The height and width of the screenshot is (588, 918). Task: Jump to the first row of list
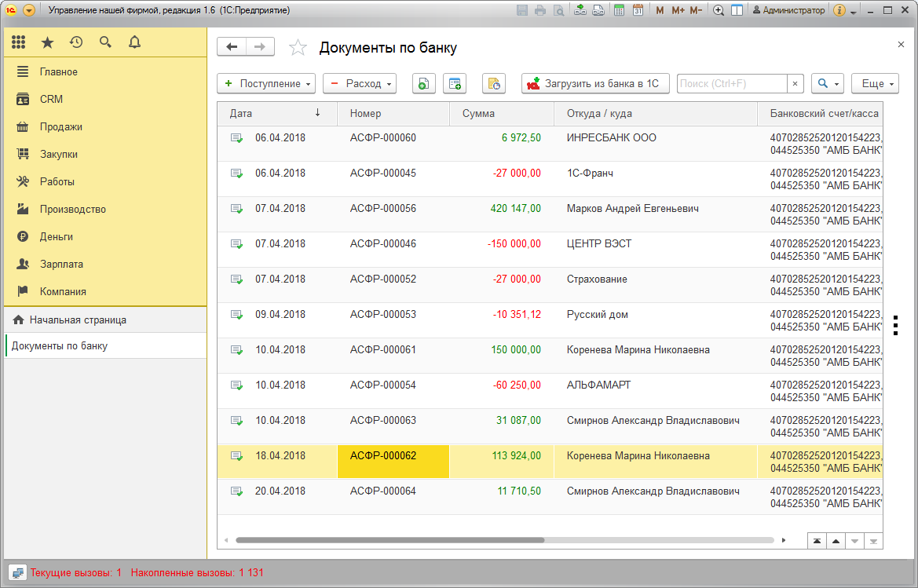[817, 541]
